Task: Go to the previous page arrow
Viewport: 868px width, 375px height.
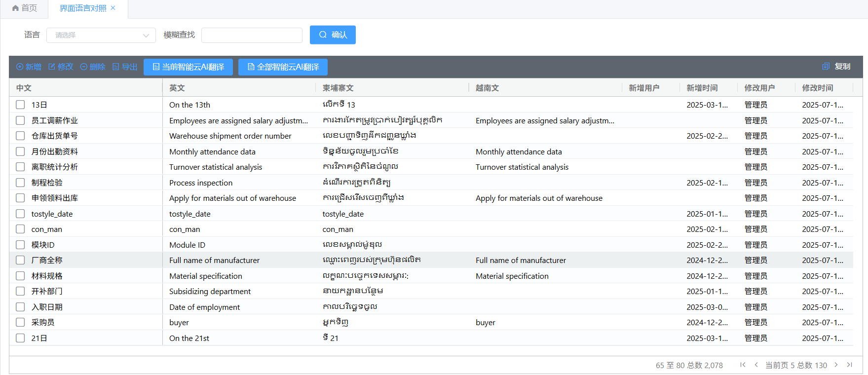Action: (756, 365)
